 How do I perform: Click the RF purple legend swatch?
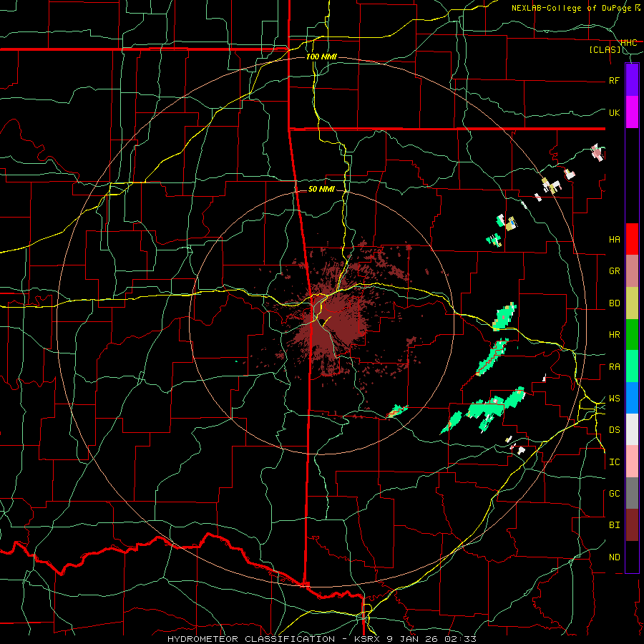coord(632,80)
